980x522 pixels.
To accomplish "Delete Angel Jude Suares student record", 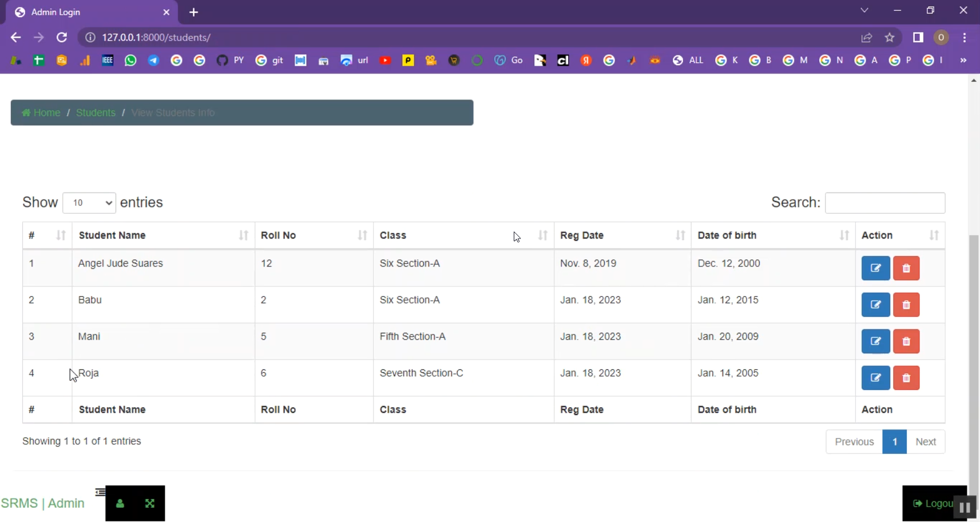I will (x=906, y=268).
